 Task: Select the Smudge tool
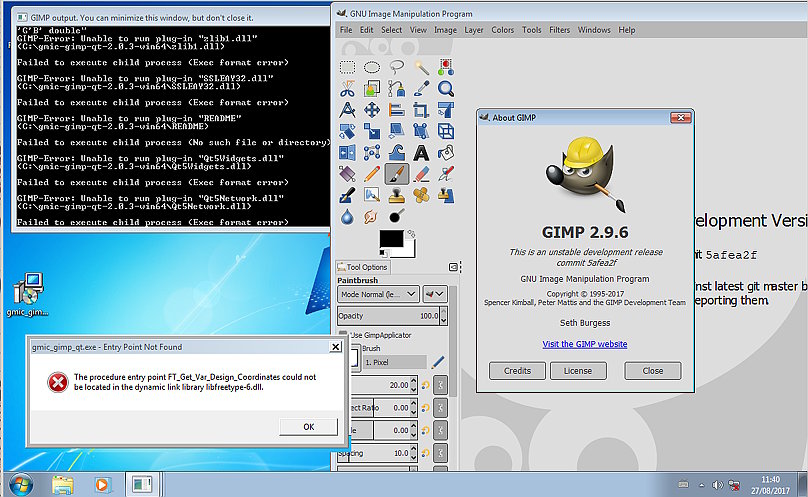pyautogui.click(x=372, y=217)
